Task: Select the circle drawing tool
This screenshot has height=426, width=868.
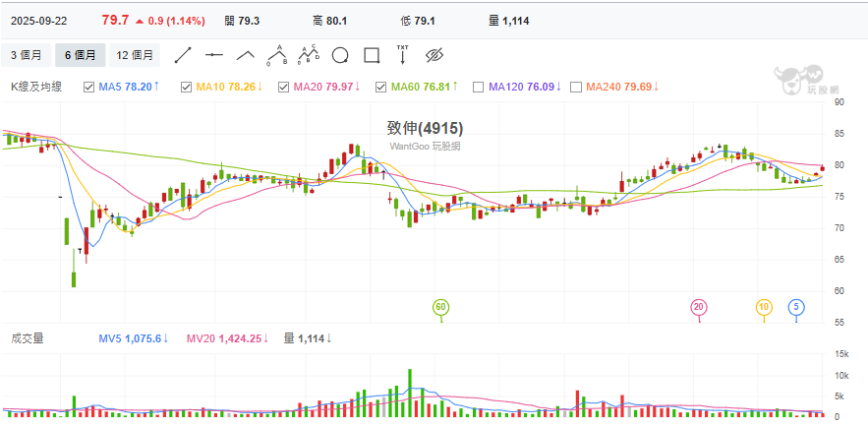Action: tap(340, 55)
